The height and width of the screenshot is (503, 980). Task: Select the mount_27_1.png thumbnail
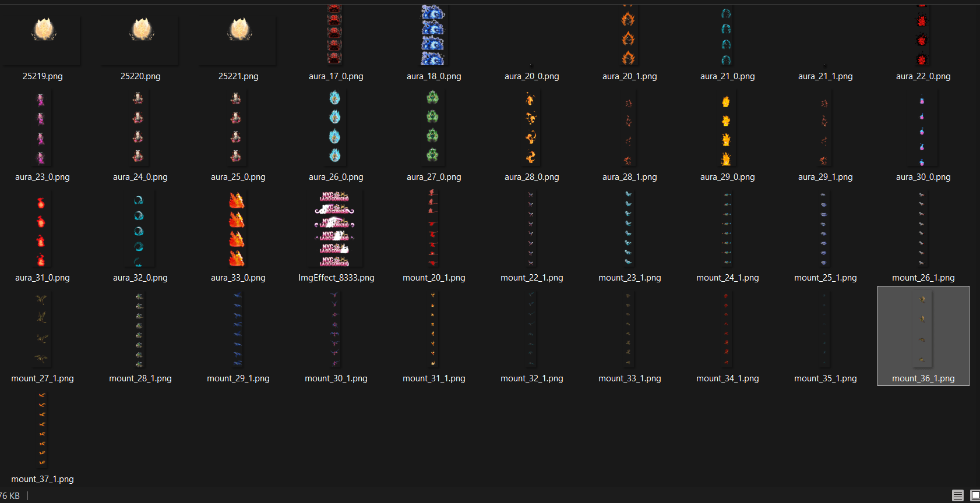pos(41,330)
